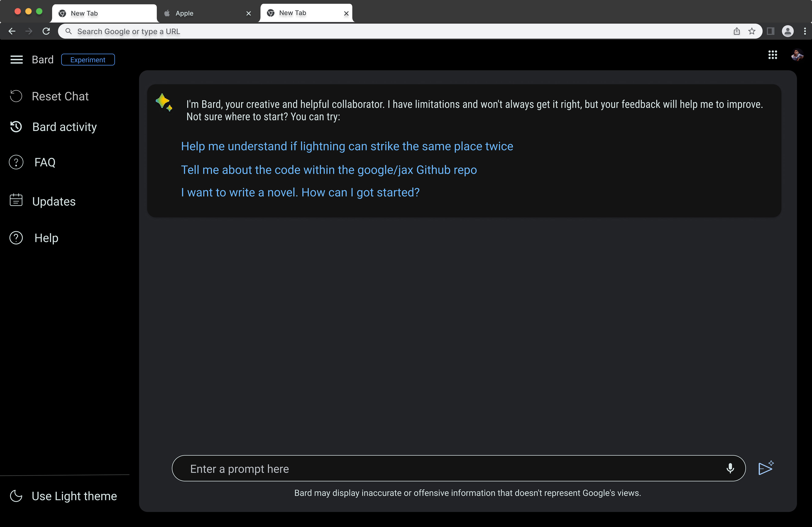Open the Chrome profile avatar button
The height and width of the screenshot is (527, 812).
click(787, 31)
